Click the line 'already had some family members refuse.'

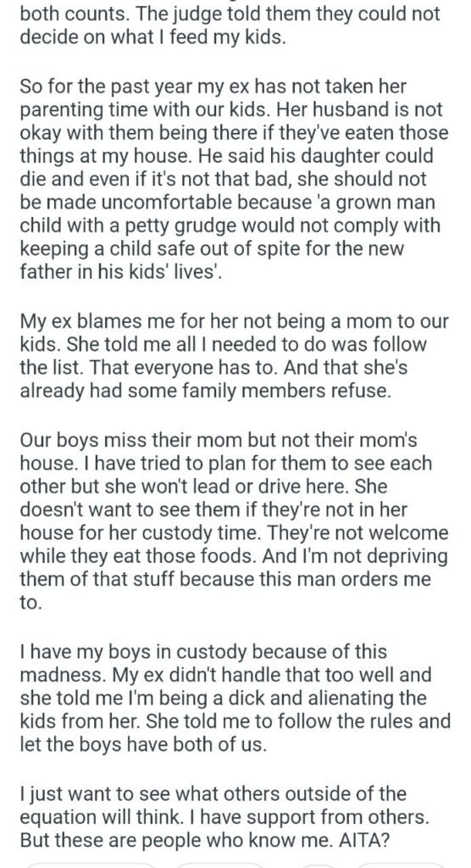click(x=205, y=391)
